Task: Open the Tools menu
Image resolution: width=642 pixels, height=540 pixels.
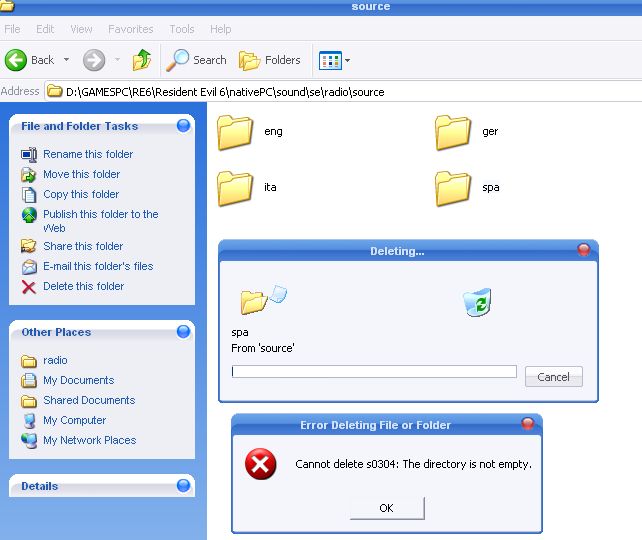Action: 182,29
